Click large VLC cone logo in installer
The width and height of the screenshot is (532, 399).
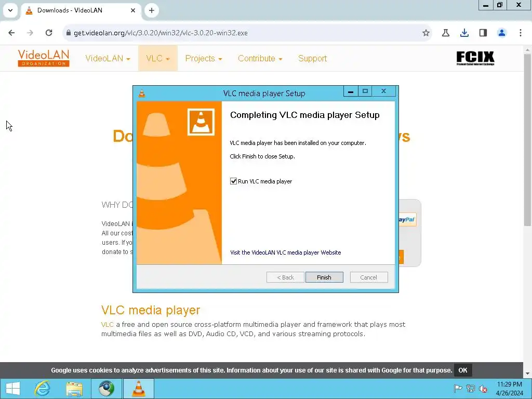[x=201, y=122]
